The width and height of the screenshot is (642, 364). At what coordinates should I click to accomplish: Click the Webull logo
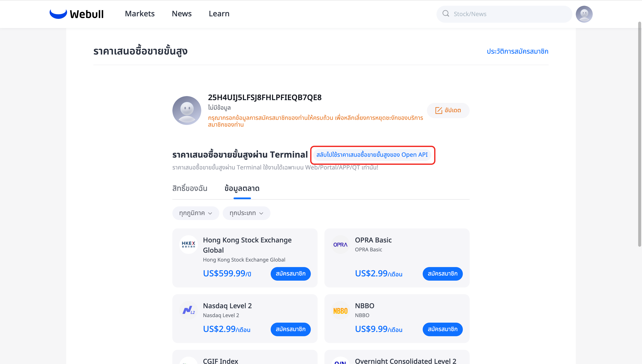[77, 14]
